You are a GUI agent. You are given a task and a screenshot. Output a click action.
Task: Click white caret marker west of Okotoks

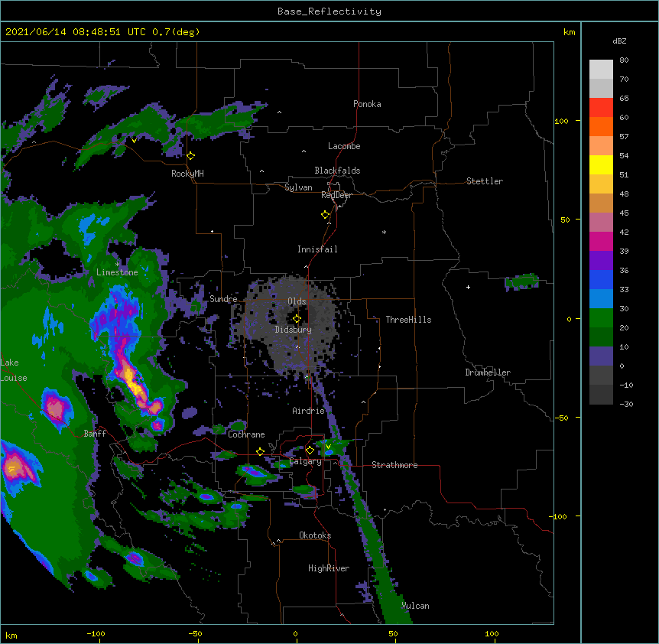point(278,541)
